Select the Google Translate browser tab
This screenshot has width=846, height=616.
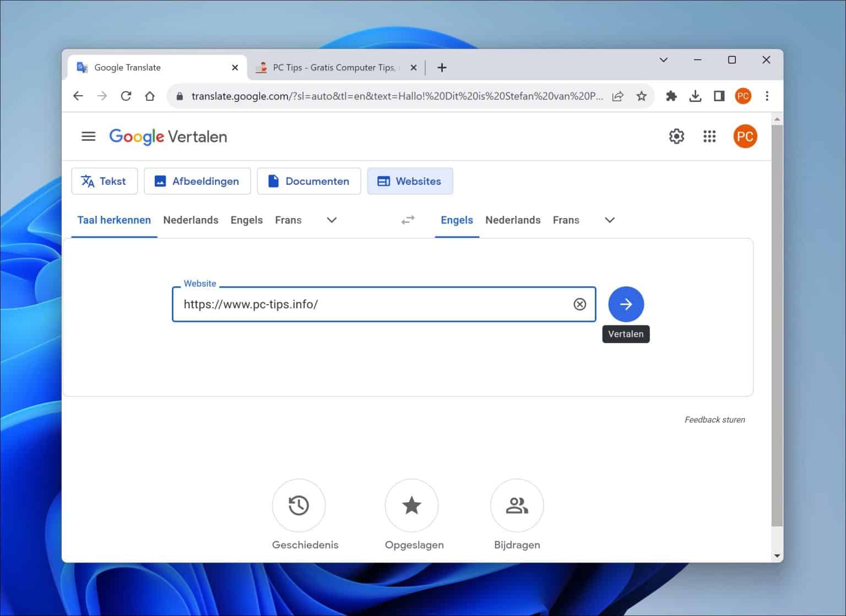pyautogui.click(x=157, y=68)
